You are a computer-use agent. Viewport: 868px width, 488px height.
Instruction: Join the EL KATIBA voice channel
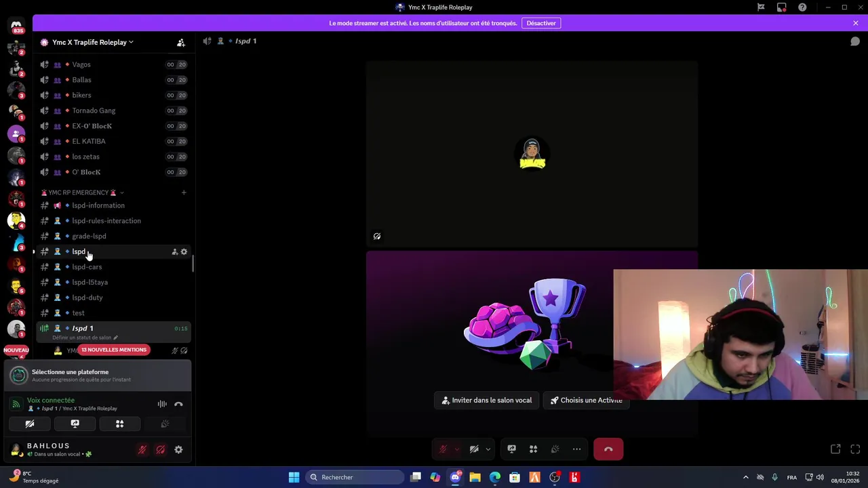[113, 141]
